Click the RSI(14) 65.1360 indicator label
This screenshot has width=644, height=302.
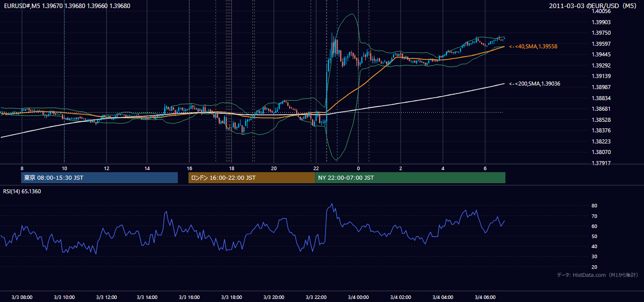[x=22, y=191]
